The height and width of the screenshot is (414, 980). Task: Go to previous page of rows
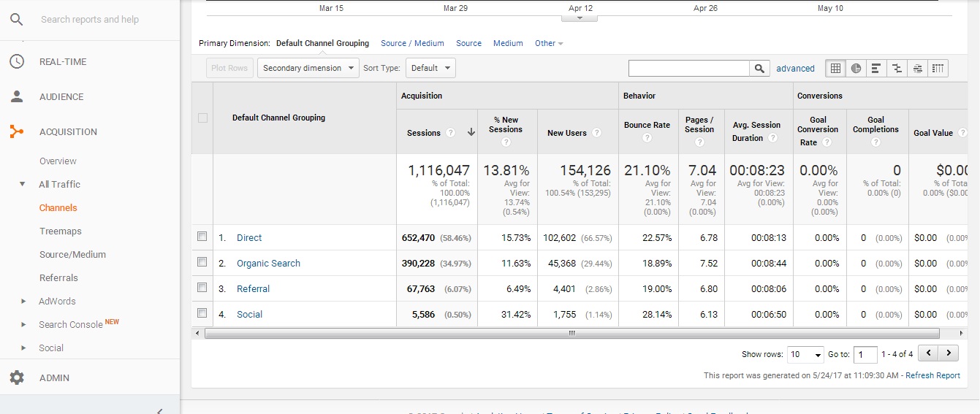[927, 353]
